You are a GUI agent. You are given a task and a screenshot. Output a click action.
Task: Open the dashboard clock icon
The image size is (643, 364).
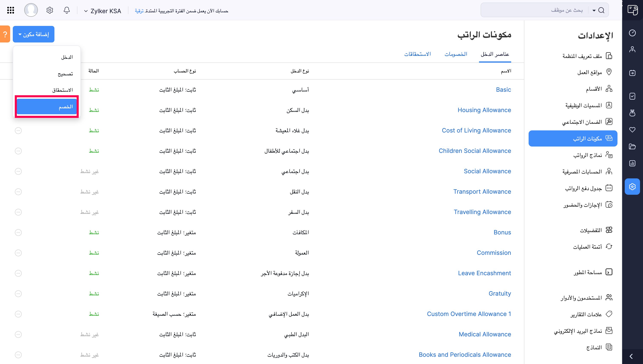pos(633,33)
